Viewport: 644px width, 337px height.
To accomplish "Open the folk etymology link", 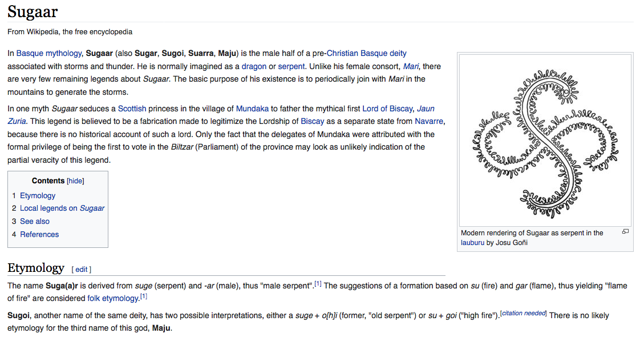I will coord(113,298).
